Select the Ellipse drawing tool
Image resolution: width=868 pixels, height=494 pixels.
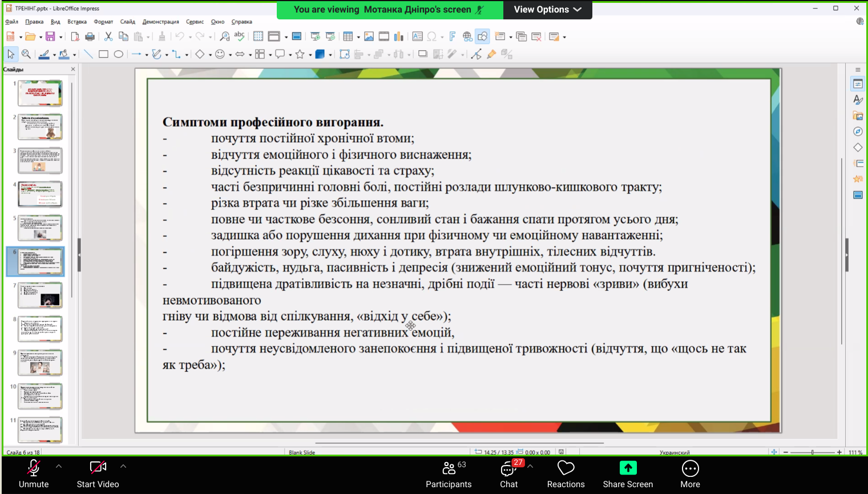118,54
